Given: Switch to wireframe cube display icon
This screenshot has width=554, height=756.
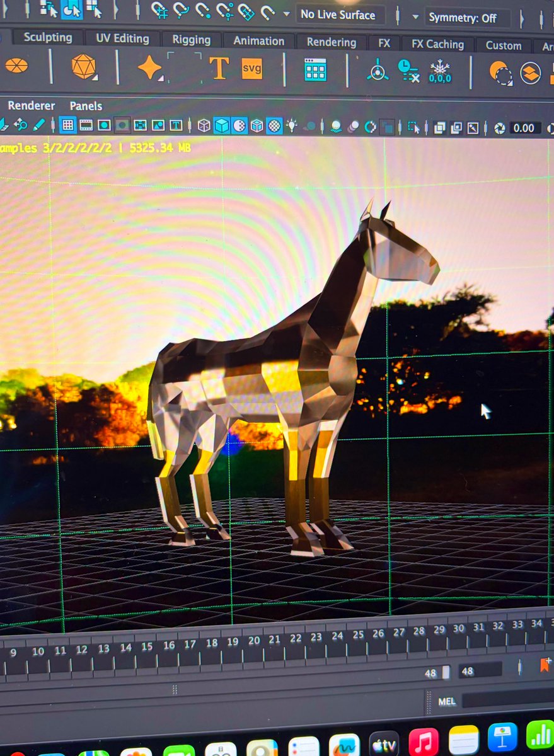Looking at the screenshot, I should [x=204, y=125].
